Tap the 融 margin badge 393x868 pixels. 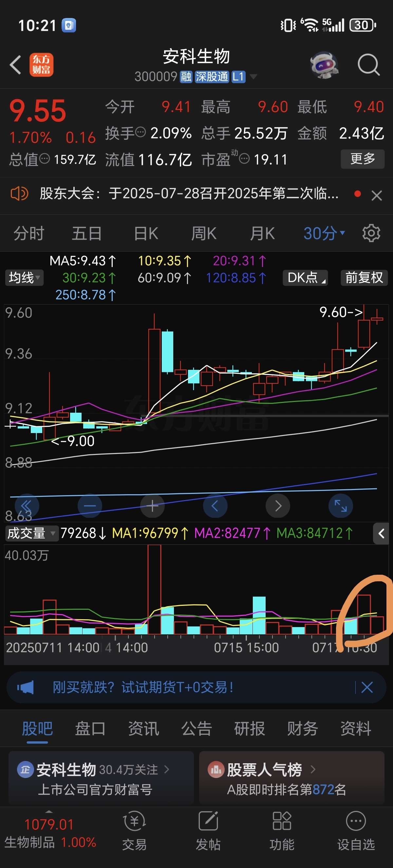coord(186,77)
